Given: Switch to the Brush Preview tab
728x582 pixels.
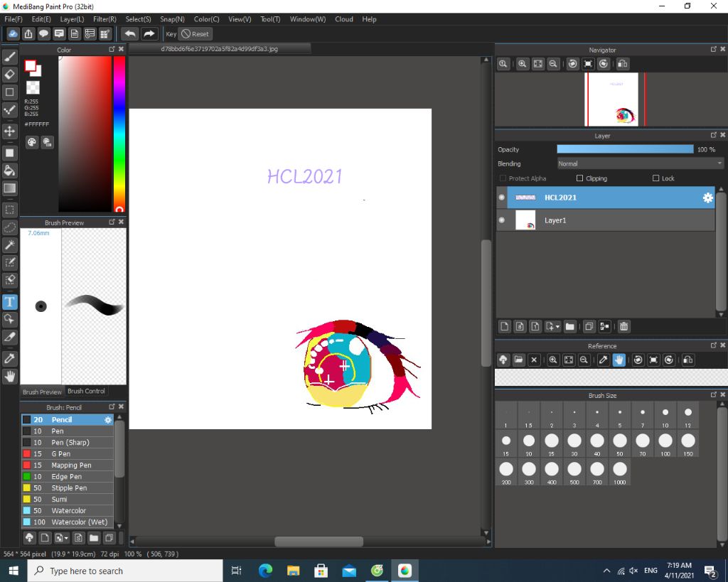Looking at the screenshot, I should 42,392.
